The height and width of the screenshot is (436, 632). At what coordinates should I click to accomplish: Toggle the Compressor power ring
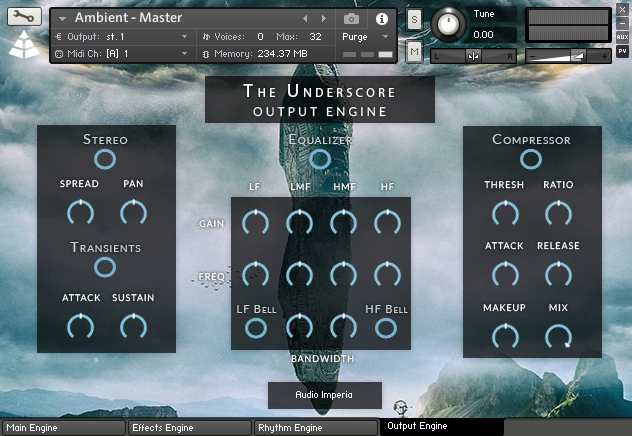(x=531, y=159)
